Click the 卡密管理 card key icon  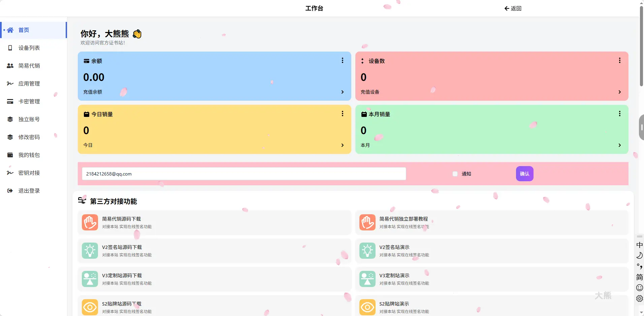pos(10,101)
